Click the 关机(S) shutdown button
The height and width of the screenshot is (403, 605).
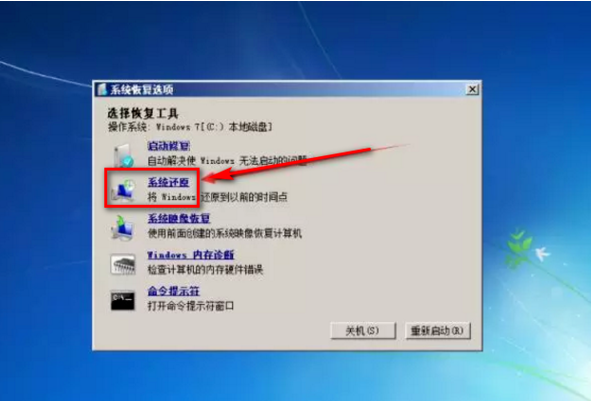(363, 331)
